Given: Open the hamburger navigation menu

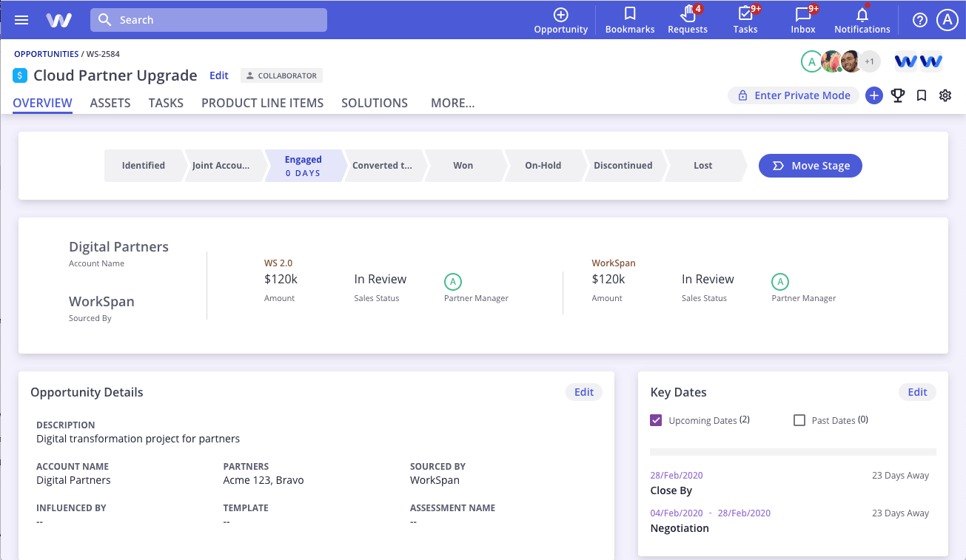Looking at the screenshot, I should coord(21,19).
